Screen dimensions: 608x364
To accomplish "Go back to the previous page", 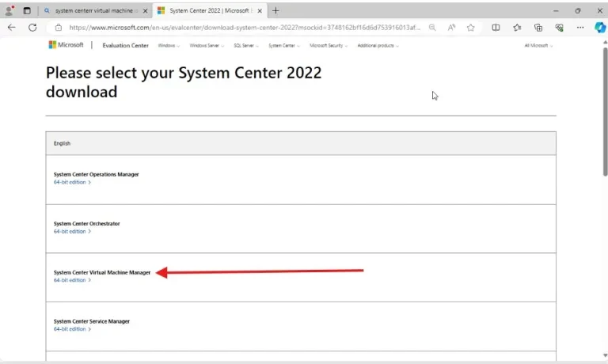I will (x=12, y=28).
